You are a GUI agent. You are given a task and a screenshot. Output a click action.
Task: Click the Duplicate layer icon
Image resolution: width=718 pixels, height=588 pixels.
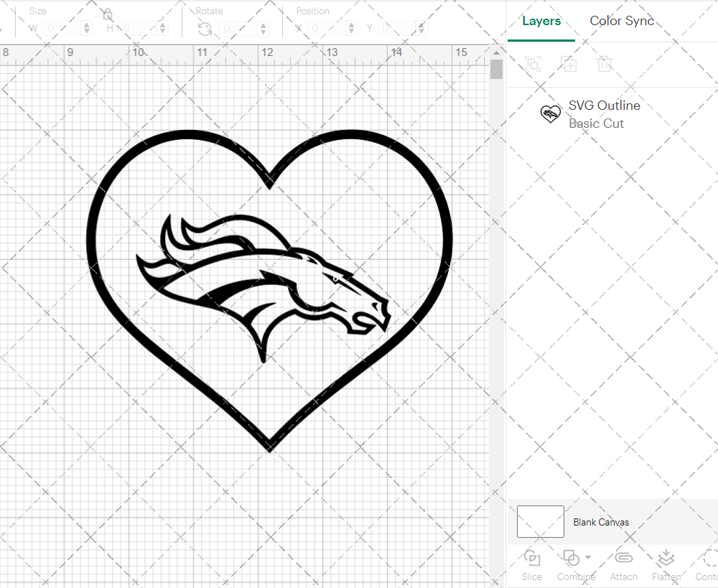point(569,64)
